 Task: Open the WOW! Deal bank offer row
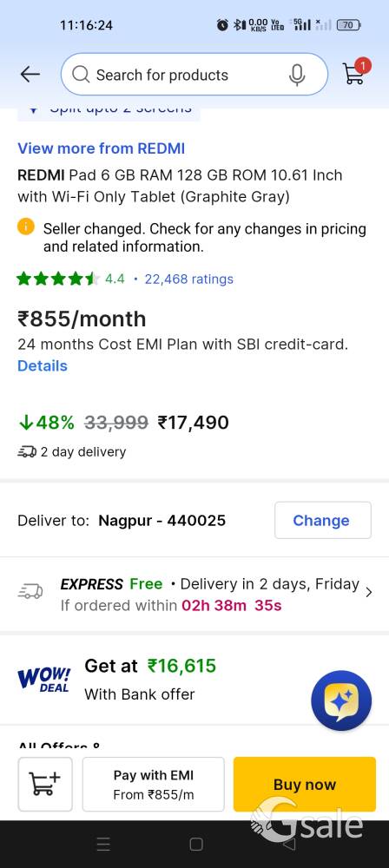tap(194, 680)
